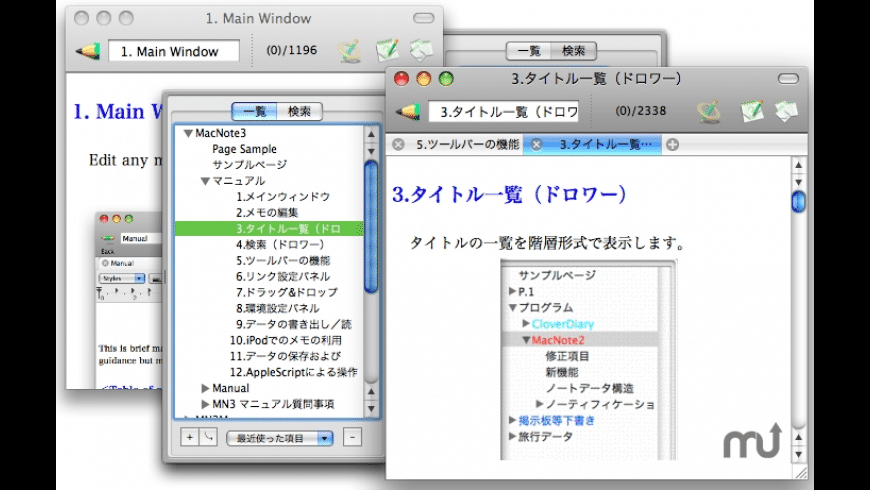Click toolbar toggle pill in front window title bar
The height and width of the screenshot is (490, 870).
(x=788, y=79)
